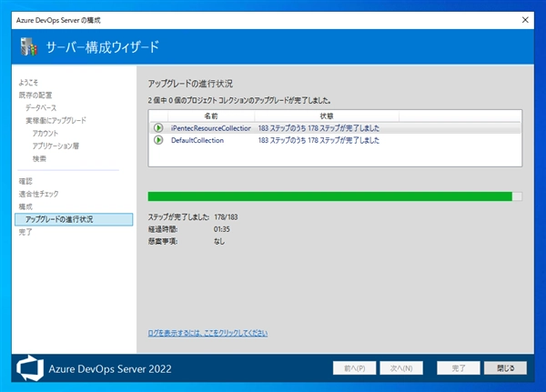Click the 178/183 steps completed value

click(226, 216)
